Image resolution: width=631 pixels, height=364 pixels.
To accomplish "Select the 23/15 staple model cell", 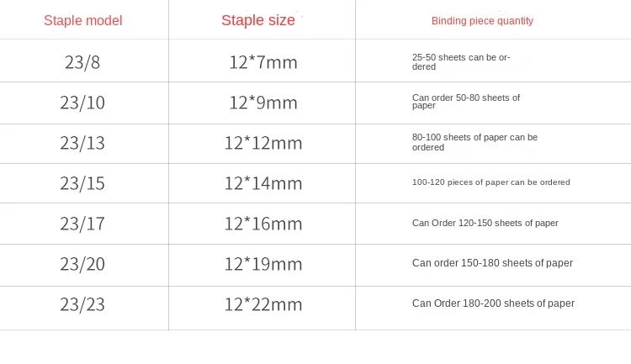I will [82, 183].
